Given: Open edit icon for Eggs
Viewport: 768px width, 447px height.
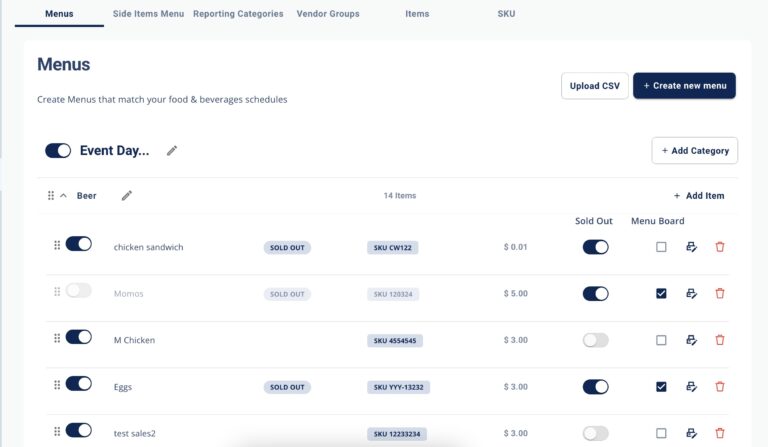Looking at the screenshot, I should (691, 387).
